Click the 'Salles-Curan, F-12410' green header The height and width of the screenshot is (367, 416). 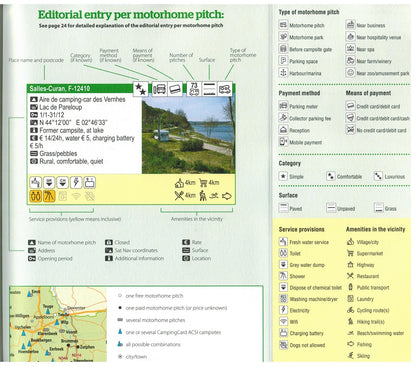point(59,88)
